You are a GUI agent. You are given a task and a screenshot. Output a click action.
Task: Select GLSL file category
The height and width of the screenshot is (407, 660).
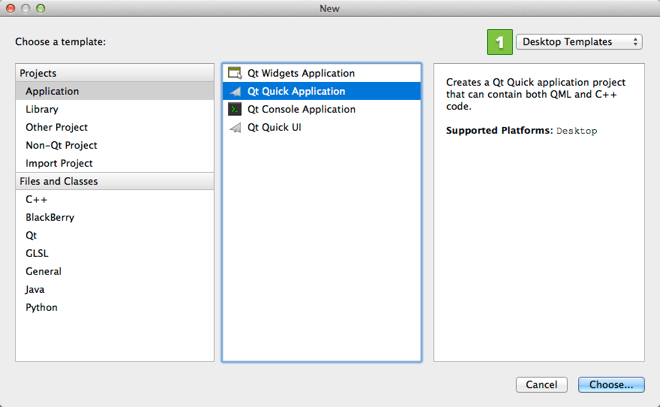click(x=37, y=253)
